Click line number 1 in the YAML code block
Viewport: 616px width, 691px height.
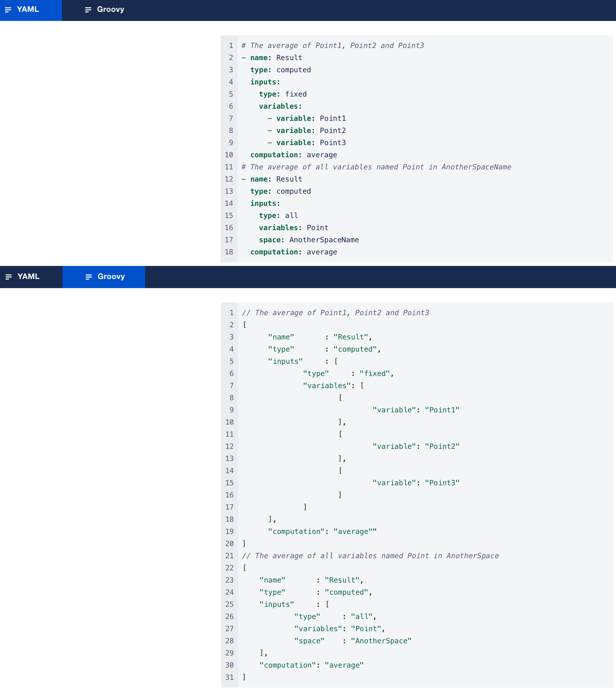[x=231, y=46]
